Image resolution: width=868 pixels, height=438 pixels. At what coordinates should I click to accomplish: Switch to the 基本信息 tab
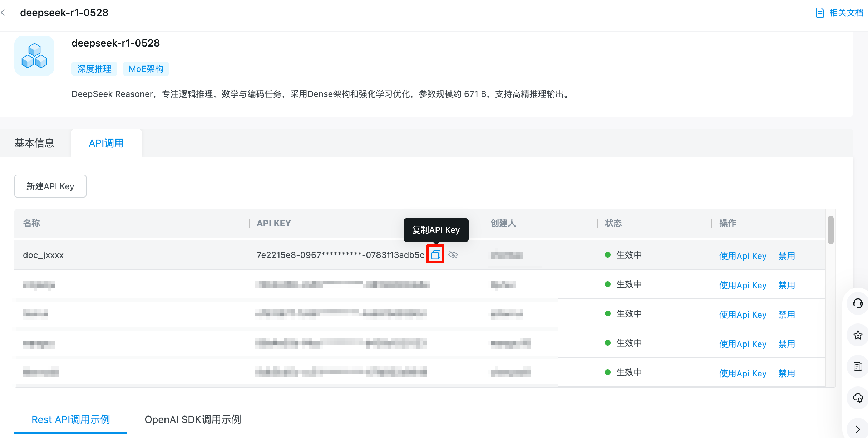coord(34,143)
